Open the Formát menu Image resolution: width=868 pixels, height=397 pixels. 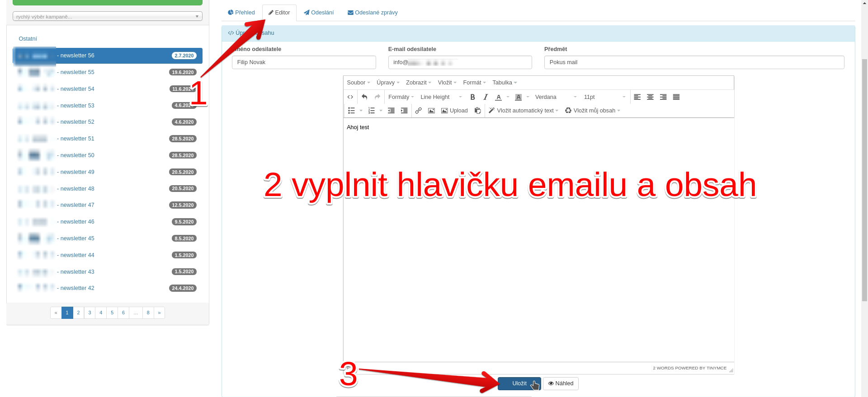coord(474,83)
